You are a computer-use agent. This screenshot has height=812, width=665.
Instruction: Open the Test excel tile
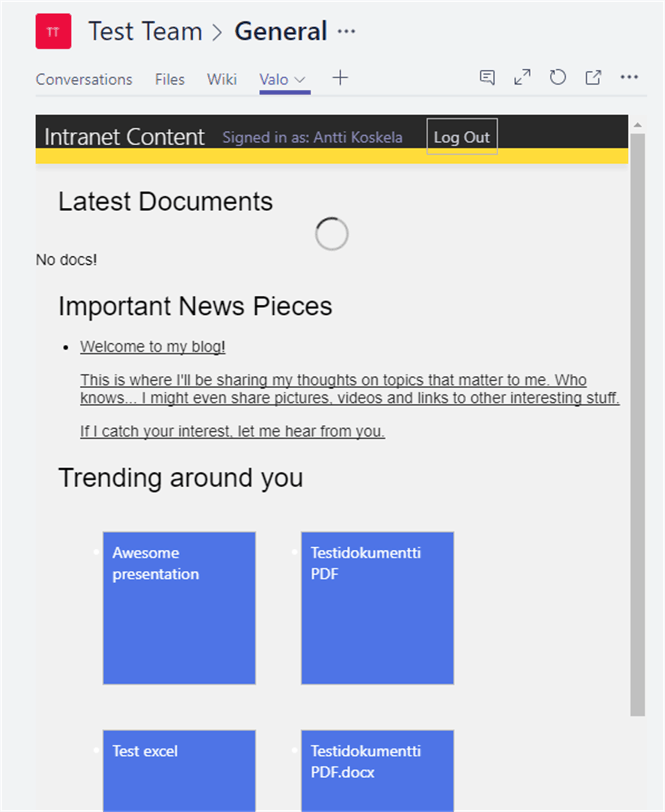(179, 770)
